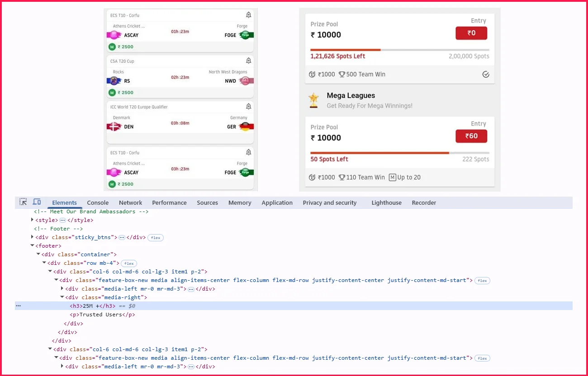The width and height of the screenshot is (588, 376).
Task: Click the ₹0 entry button
Action: tap(471, 33)
